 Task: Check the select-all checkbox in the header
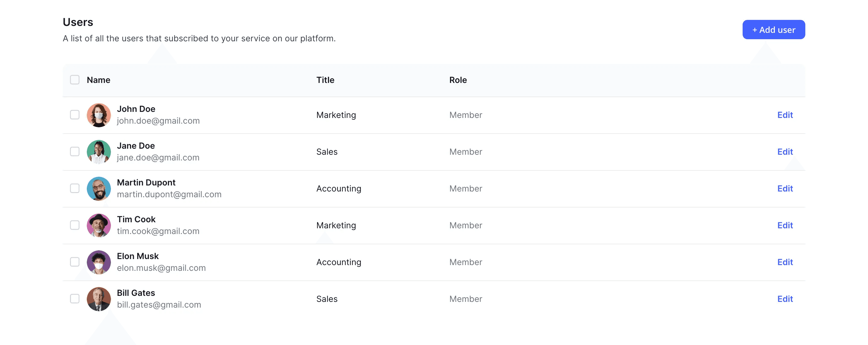pos(74,80)
